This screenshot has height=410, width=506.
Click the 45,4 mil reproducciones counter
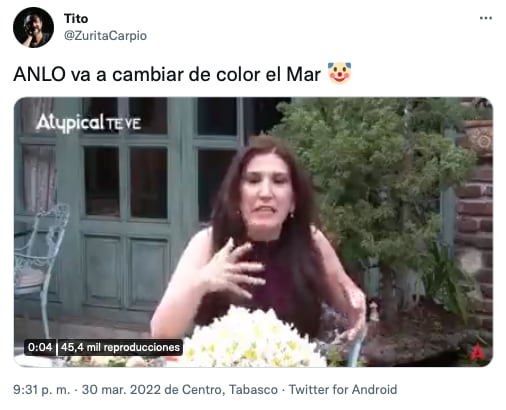click(x=120, y=347)
